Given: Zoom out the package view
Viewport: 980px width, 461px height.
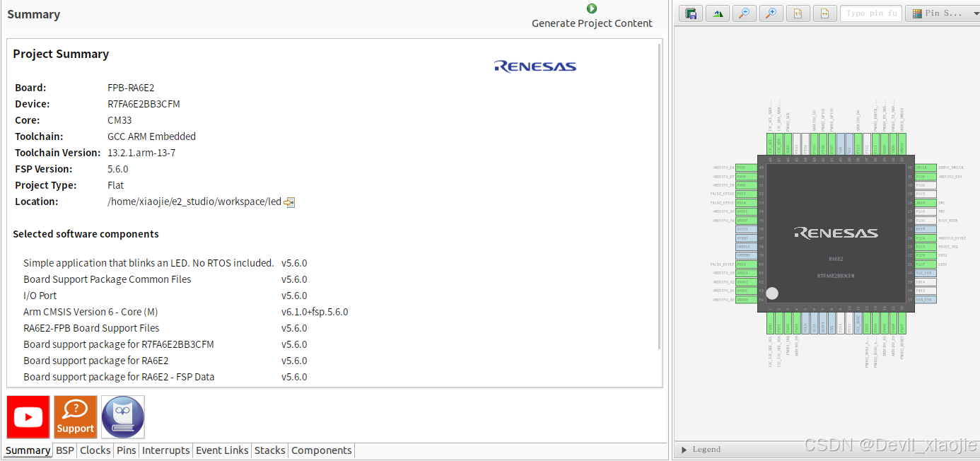Looking at the screenshot, I should tap(745, 13).
